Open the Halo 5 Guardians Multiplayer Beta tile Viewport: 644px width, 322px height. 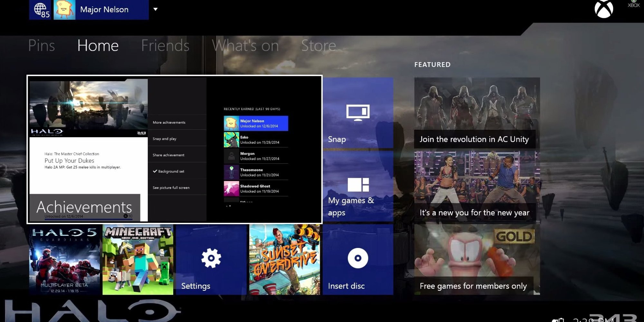pyautogui.click(x=63, y=261)
